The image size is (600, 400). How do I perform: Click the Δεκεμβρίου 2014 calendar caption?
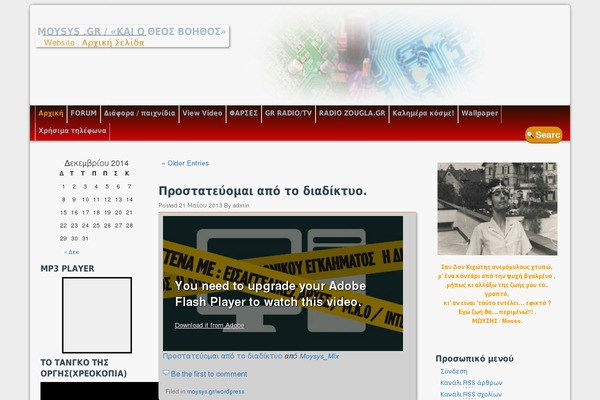pos(96,163)
